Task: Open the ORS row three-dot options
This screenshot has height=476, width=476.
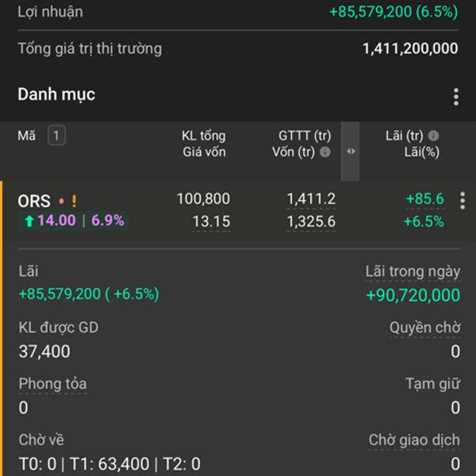Action: click(463, 201)
